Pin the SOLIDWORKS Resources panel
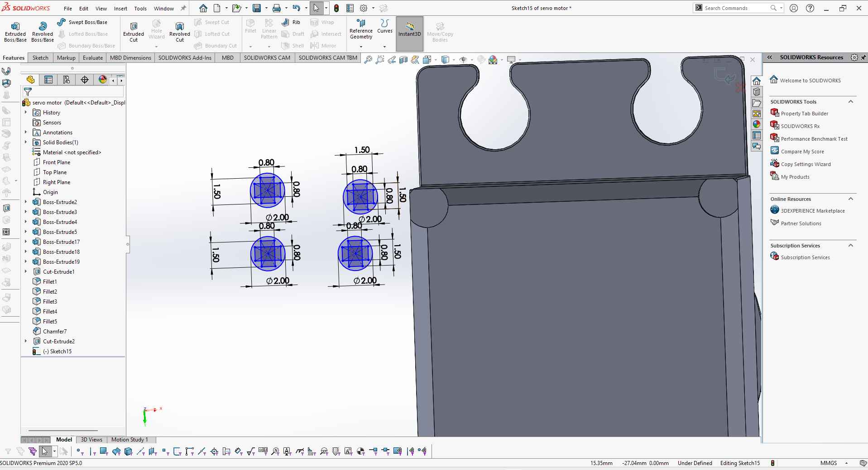 tap(863, 57)
